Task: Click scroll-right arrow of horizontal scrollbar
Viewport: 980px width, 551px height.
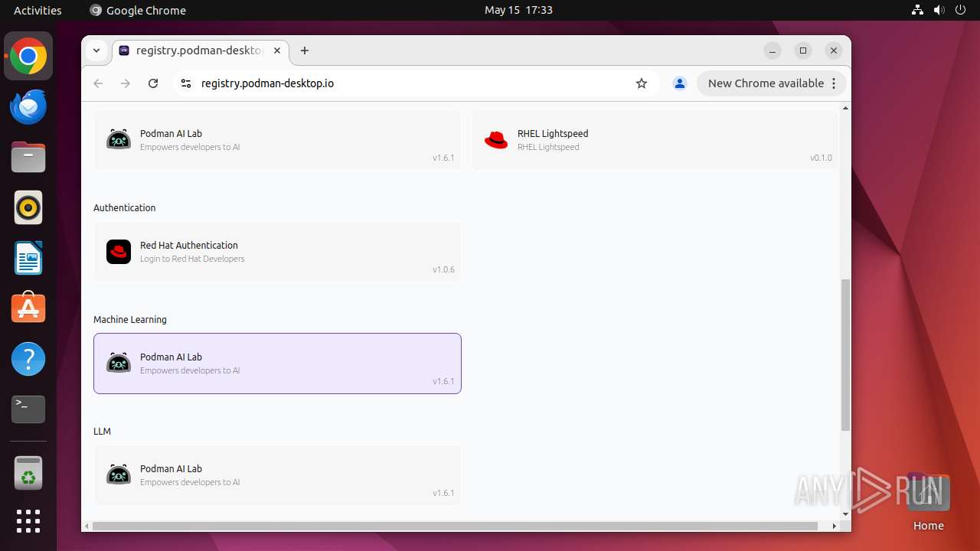Action: pos(835,526)
